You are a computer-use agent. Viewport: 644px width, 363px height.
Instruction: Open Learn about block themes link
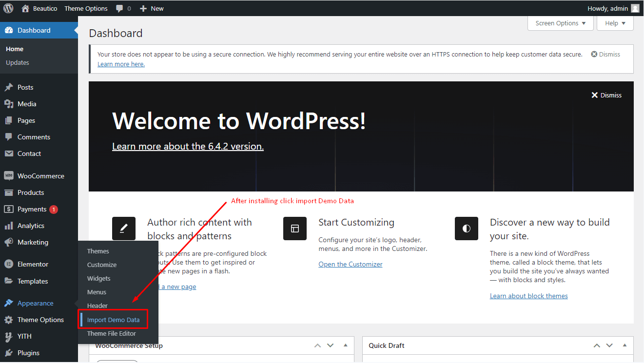tap(529, 296)
